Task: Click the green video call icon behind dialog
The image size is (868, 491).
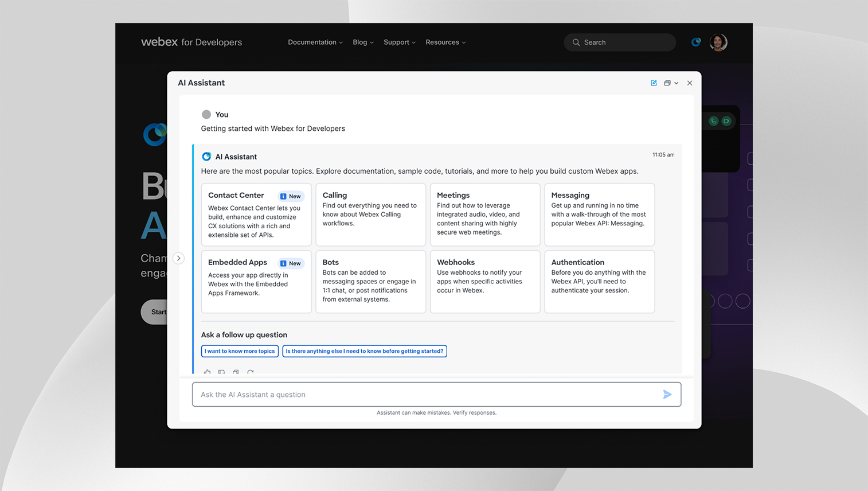Action: [726, 121]
